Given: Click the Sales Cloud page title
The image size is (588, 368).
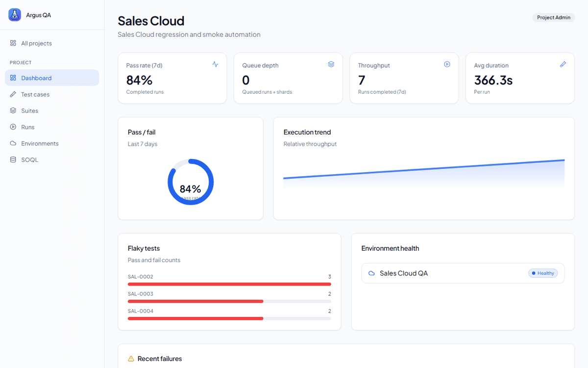Looking at the screenshot, I should 151,21.
